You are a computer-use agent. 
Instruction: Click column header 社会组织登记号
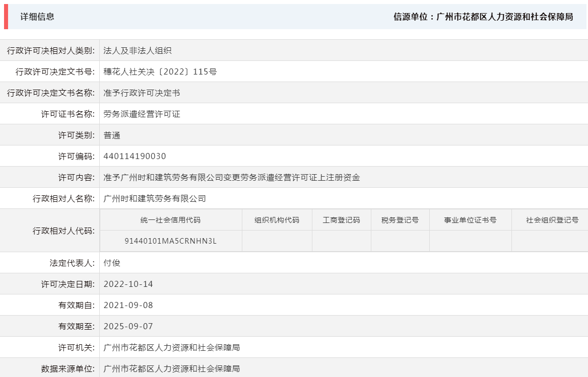[x=552, y=220]
